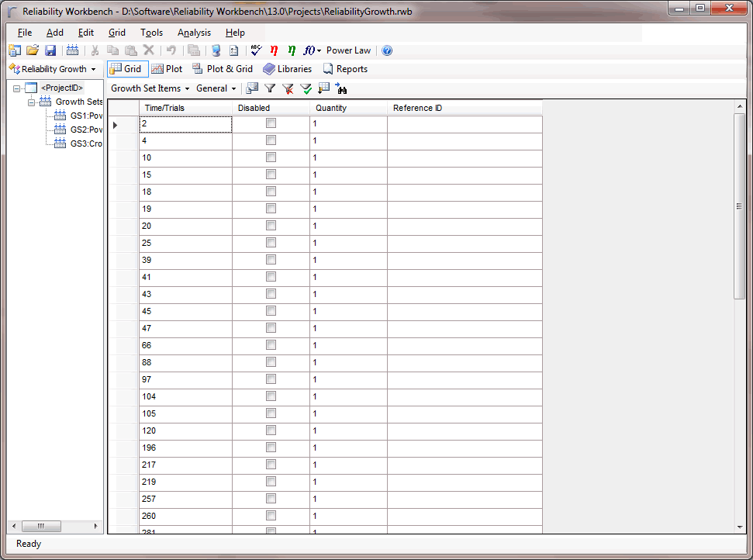Open the Analysis menu
The height and width of the screenshot is (560, 753).
click(x=194, y=33)
